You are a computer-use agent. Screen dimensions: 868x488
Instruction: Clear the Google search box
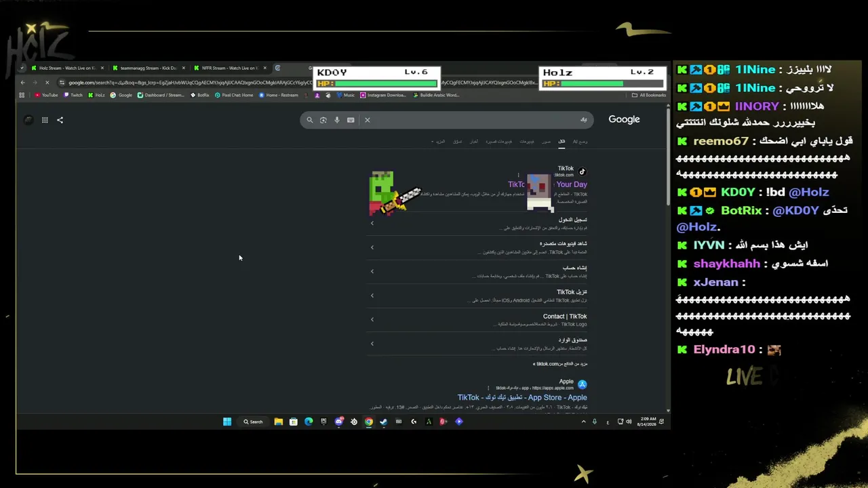pyautogui.click(x=368, y=120)
